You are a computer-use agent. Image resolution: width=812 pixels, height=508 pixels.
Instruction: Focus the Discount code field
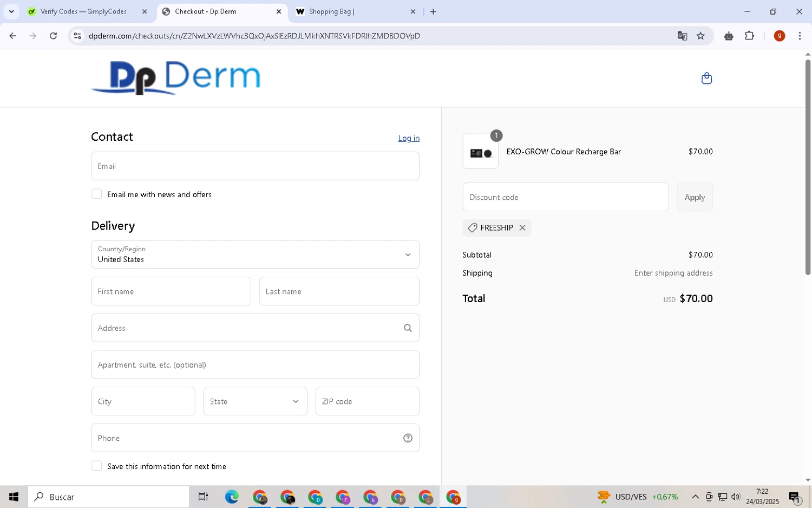tap(566, 197)
